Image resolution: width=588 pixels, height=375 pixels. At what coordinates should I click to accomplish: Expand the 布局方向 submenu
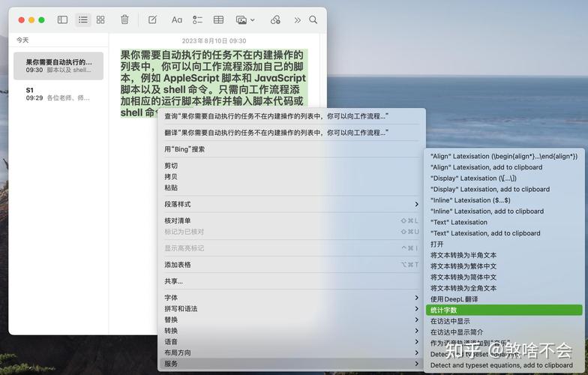(291, 352)
